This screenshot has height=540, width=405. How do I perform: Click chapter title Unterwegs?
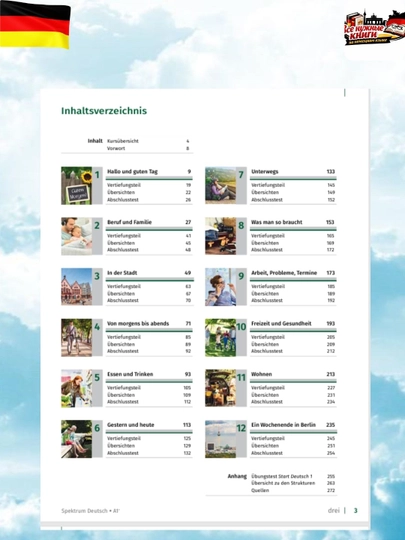[264, 172]
